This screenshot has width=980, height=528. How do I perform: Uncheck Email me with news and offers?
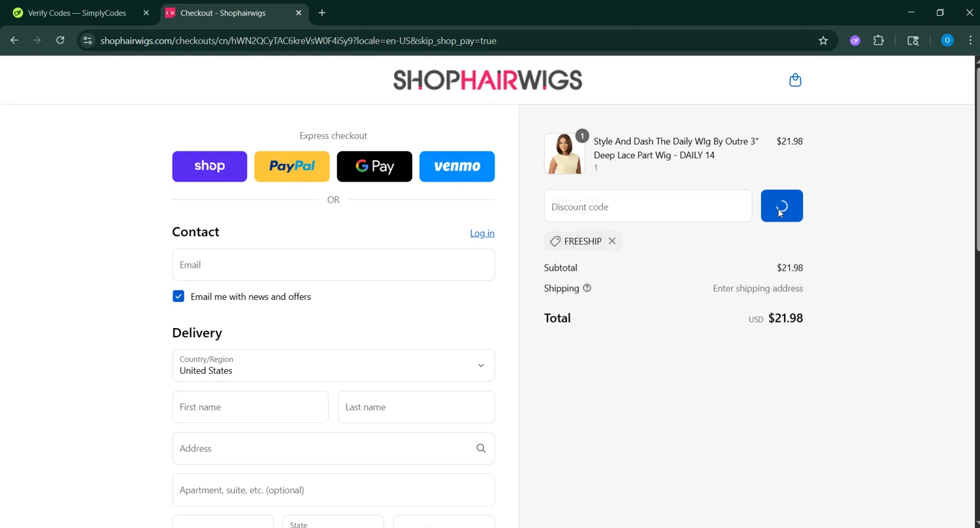click(178, 296)
